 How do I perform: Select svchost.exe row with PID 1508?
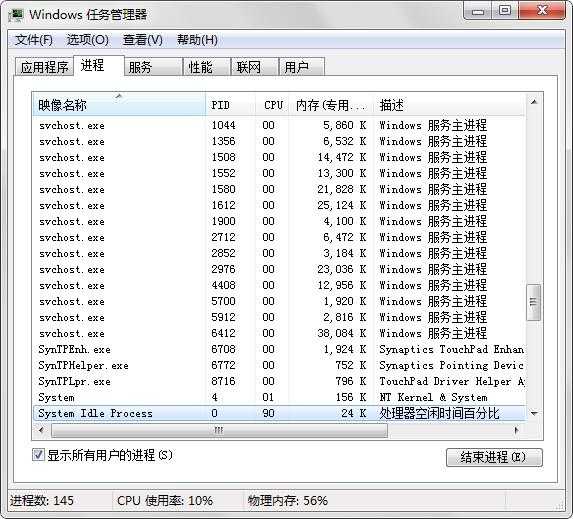pyautogui.click(x=280, y=158)
